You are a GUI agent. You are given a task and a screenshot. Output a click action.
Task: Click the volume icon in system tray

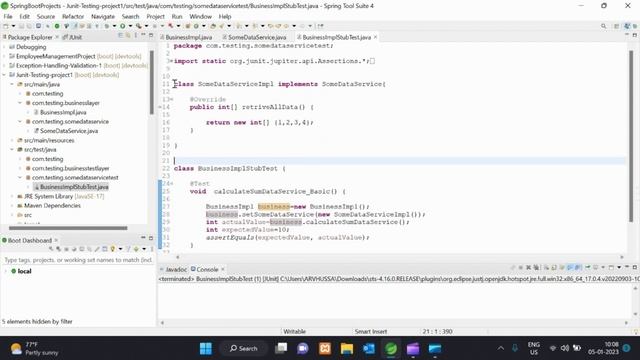565,348
